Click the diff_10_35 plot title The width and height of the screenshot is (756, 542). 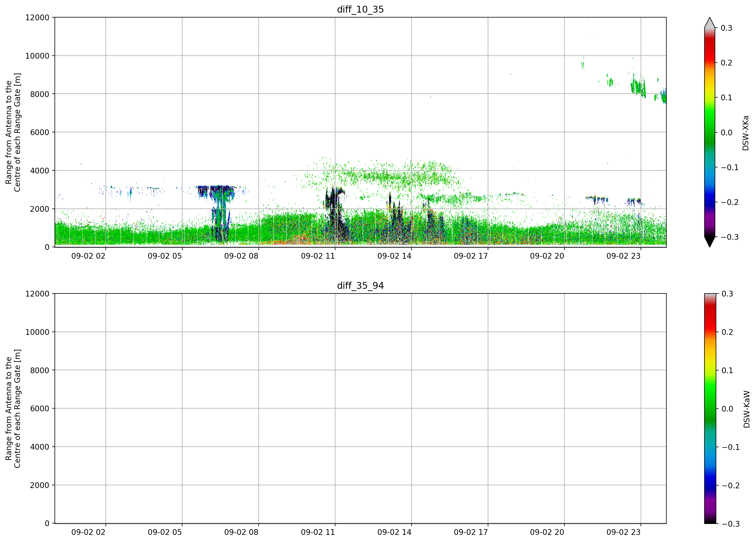[x=360, y=9]
